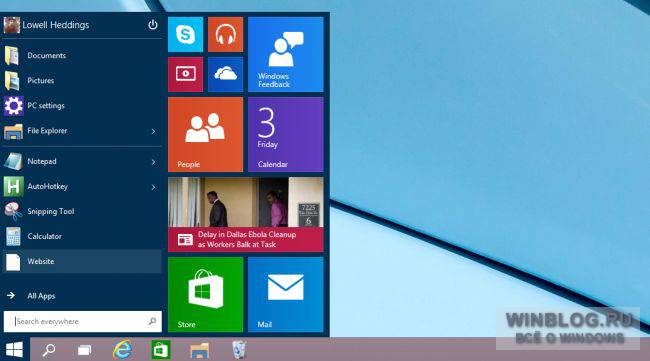
Task: Open the Calendar tile showing Friday 3
Action: click(286, 134)
